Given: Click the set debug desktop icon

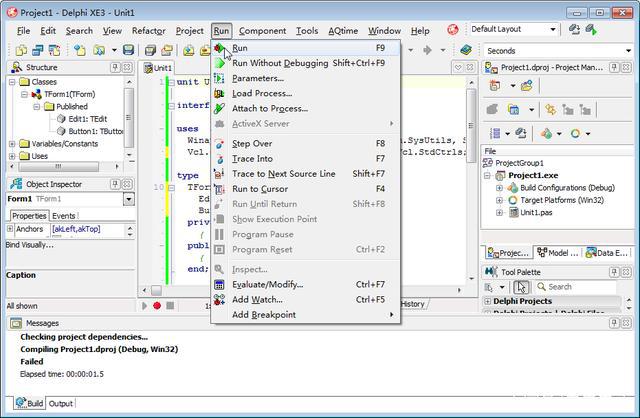Looking at the screenshot, I should [x=591, y=29].
